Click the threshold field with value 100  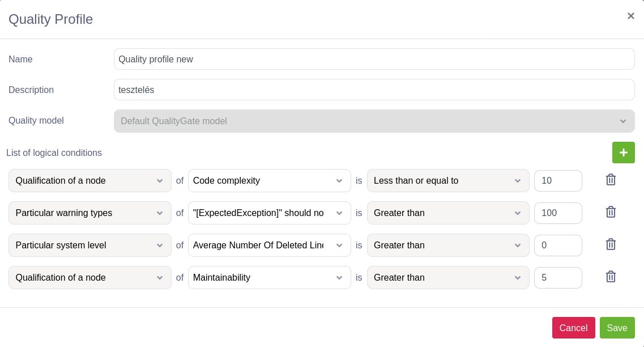coord(557,213)
